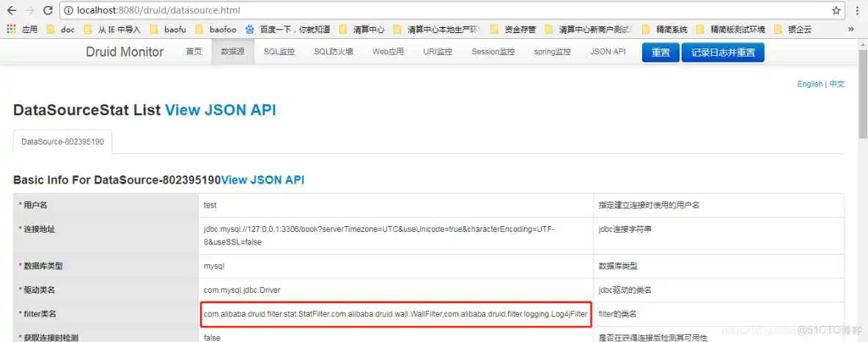Open the 清算中心本地生产环 bookmark folder

click(x=437, y=29)
